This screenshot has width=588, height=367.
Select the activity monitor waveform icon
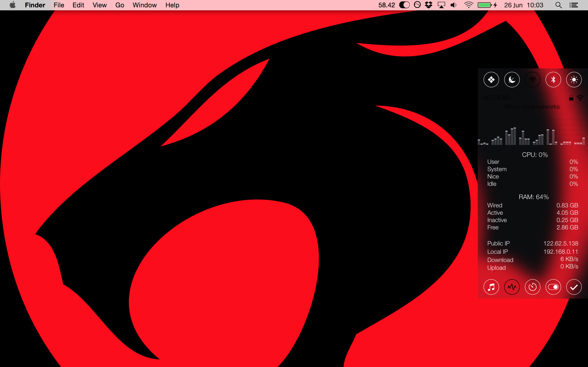(x=512, y=287)
